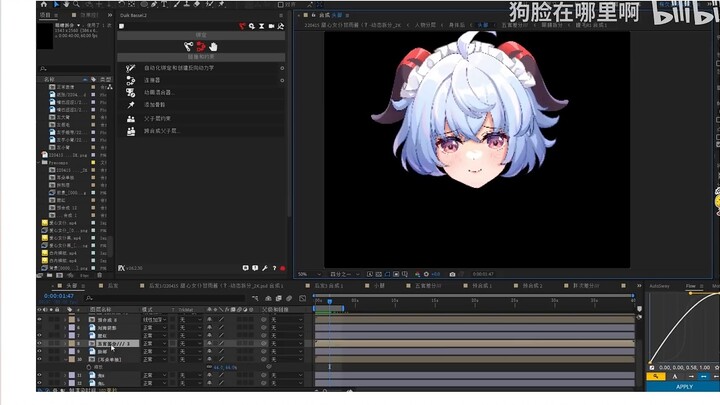The image size is (720, 405).
Task: Toggle shy switch on layer 5
Action: point(210,320)
